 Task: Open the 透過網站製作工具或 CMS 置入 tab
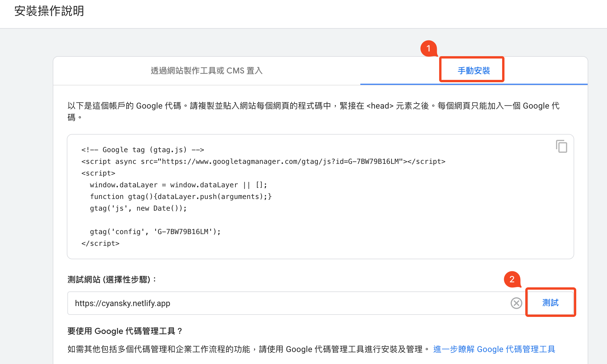coord(207,71)
